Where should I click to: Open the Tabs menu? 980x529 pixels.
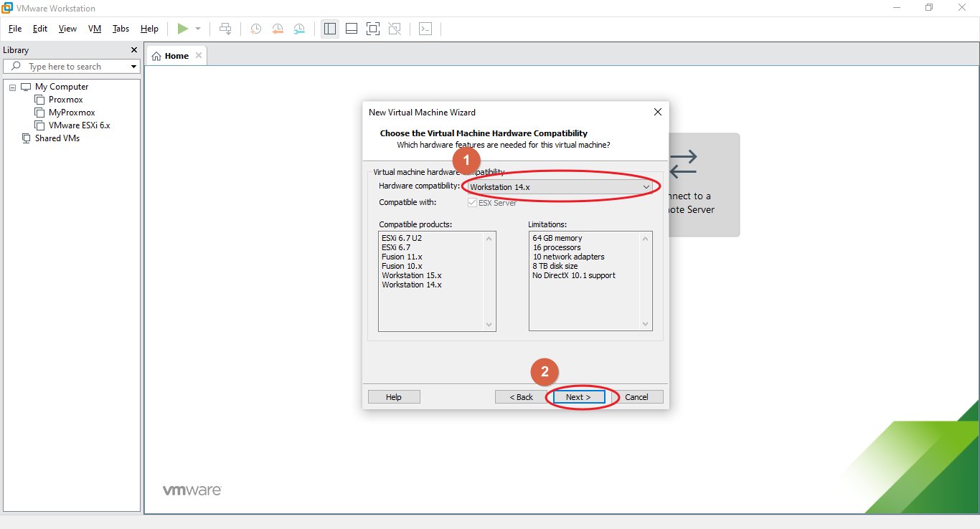coord(121,29)
